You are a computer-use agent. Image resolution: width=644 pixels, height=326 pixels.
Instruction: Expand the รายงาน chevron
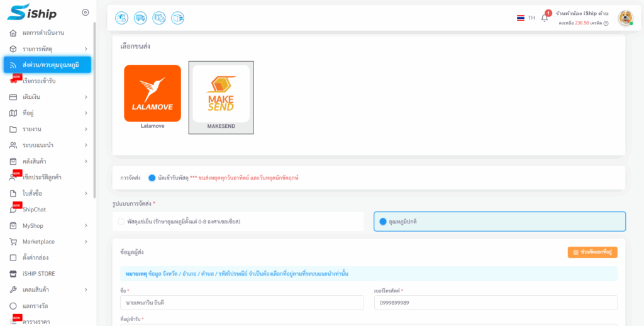click(86, 129)
